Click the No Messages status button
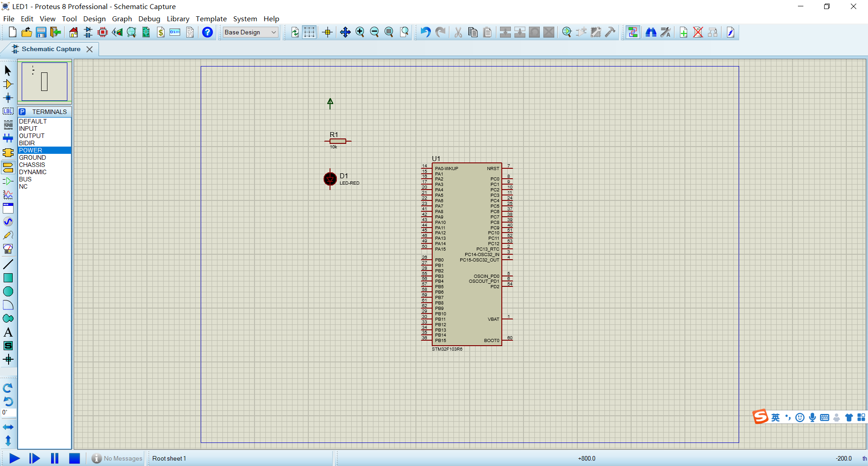This screenshot has width=868, height=466. 117,458
